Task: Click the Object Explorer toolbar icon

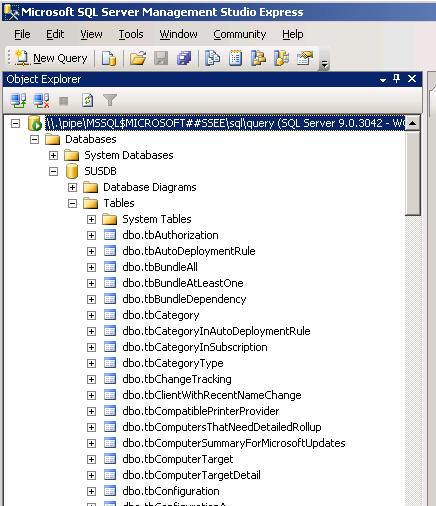Action: 258,58
